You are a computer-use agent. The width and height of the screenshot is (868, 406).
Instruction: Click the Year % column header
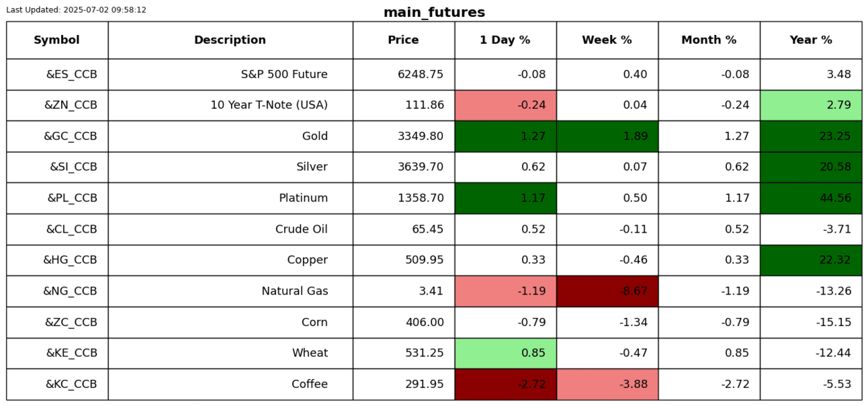click(x=811, y=40)
